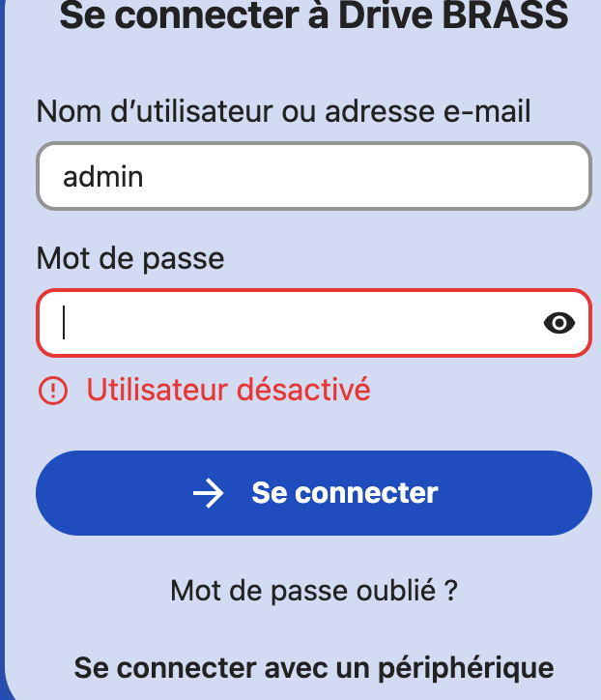Image resolution: width=601 pixels, height=700 pixels.
Task: Open the Mot de passe oublié link
Action: [314, 590]
